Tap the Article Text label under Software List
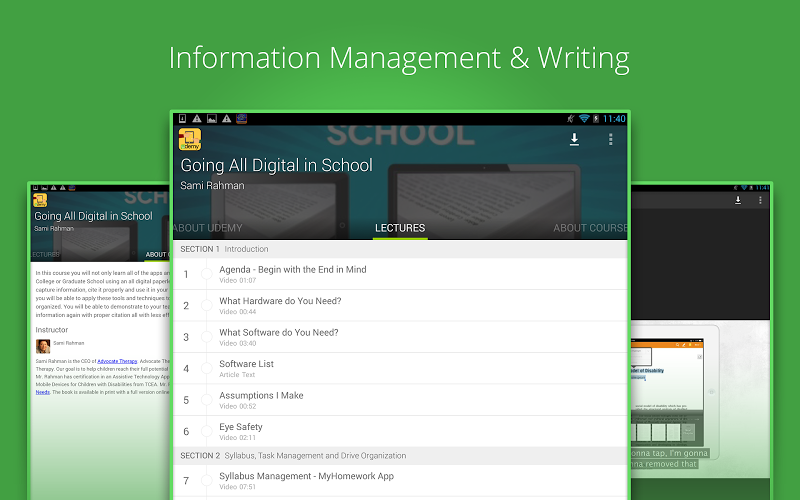Screen dimensions: 800x500 click(x=237, y=375)
